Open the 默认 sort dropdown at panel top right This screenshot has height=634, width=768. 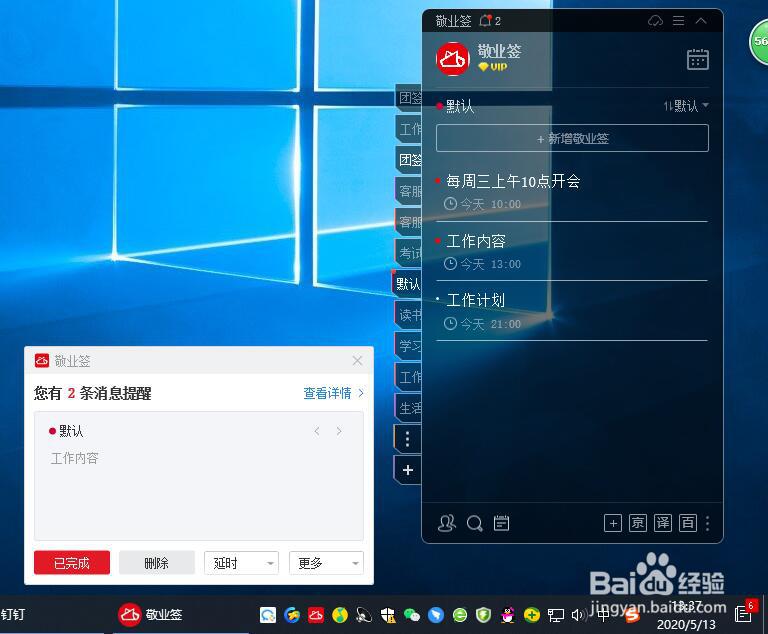[x=686, y=105]
